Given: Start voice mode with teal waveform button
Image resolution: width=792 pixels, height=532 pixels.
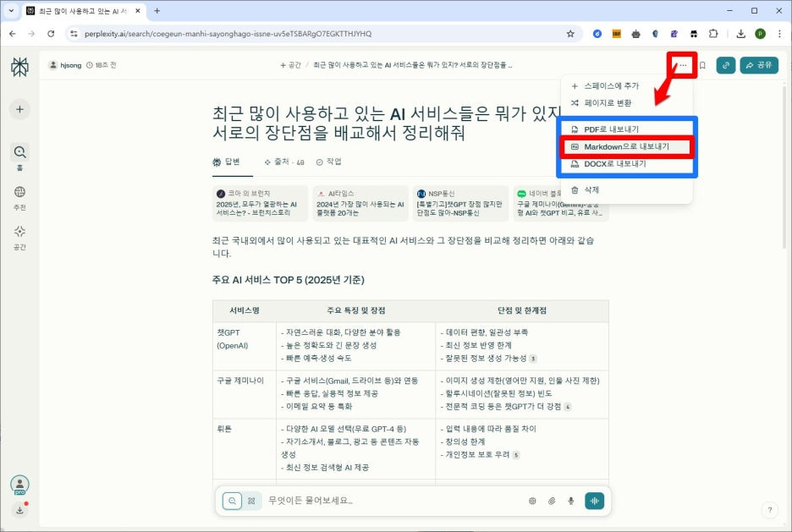Looking at the screenshot, I should (x=595, y=501).
